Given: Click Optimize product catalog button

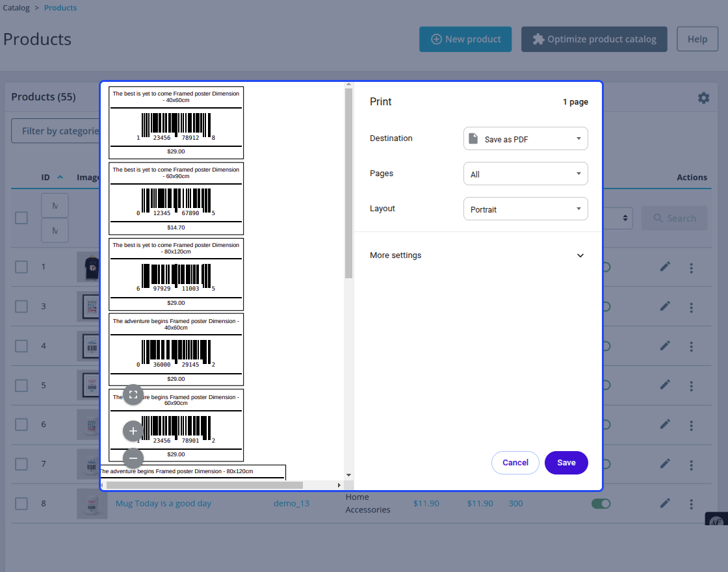Looking at the screenshot, I should [594, 39].
